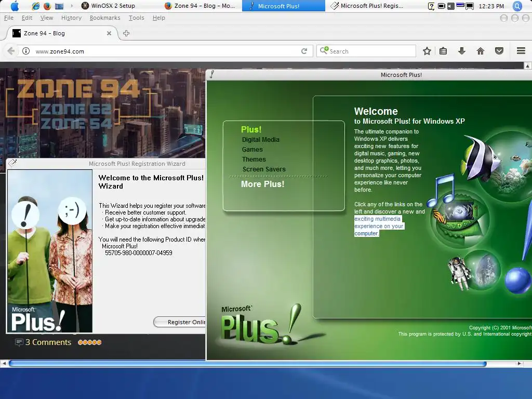Open the Edit menu in Firefox

(x=27, y=18)
